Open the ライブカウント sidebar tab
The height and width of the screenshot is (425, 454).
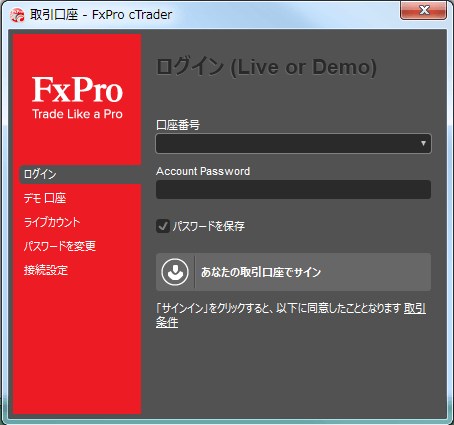pos(52,222)
